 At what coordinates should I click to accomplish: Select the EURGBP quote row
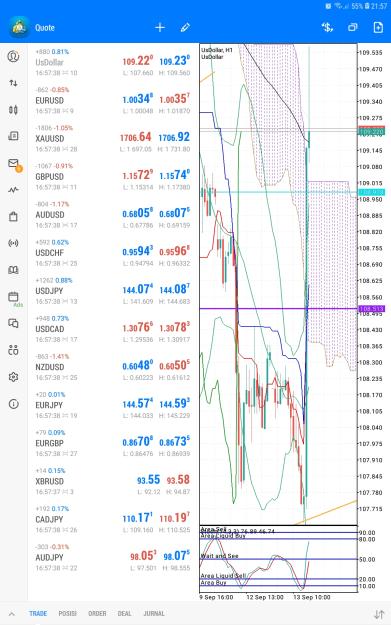click(x=113, y=443)
